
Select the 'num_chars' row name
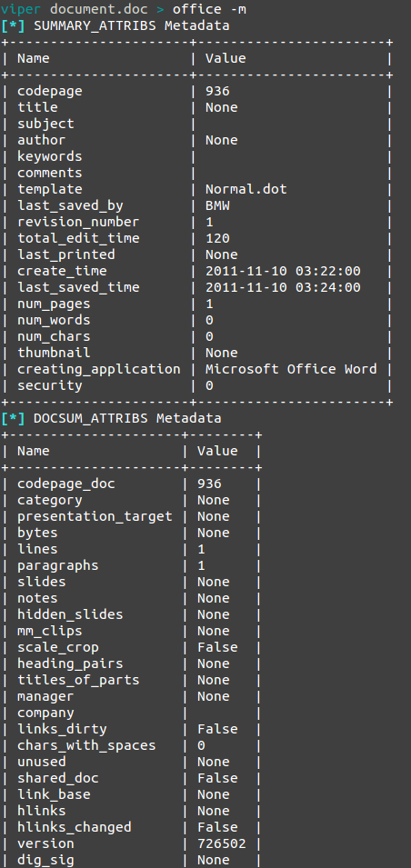[x=54, y=336]
